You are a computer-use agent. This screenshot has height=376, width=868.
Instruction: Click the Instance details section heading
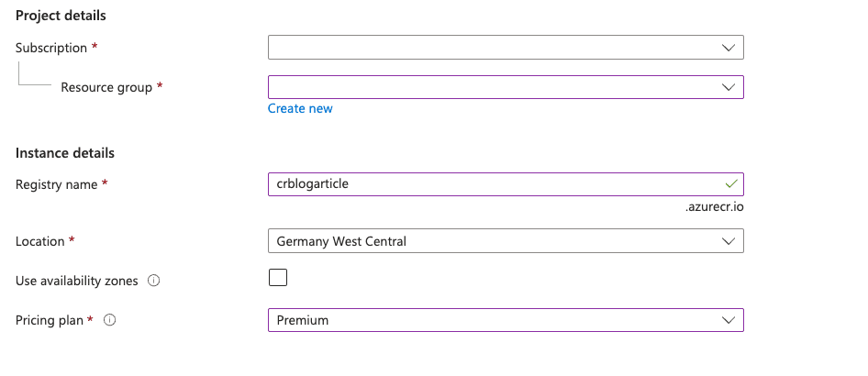(65, 153)
